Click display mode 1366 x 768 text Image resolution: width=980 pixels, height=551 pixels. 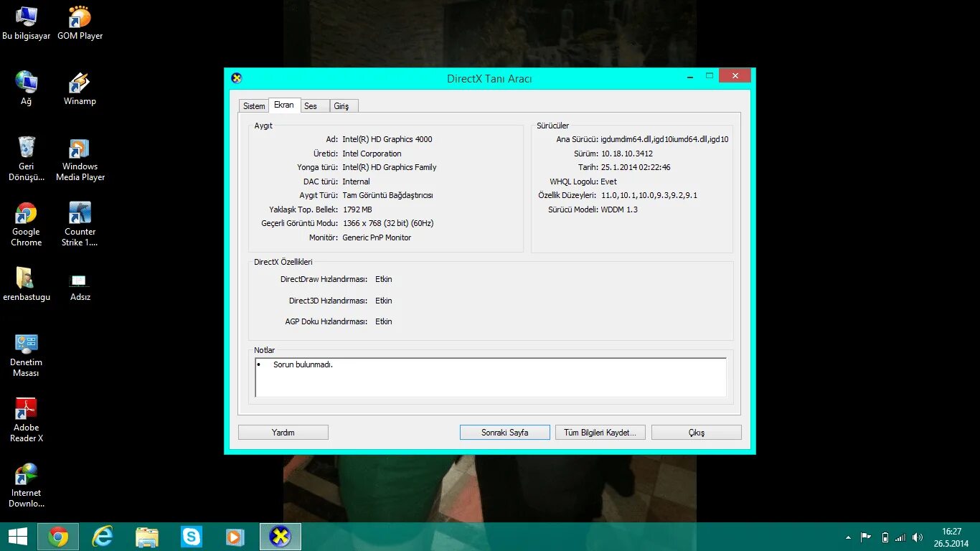388,223
